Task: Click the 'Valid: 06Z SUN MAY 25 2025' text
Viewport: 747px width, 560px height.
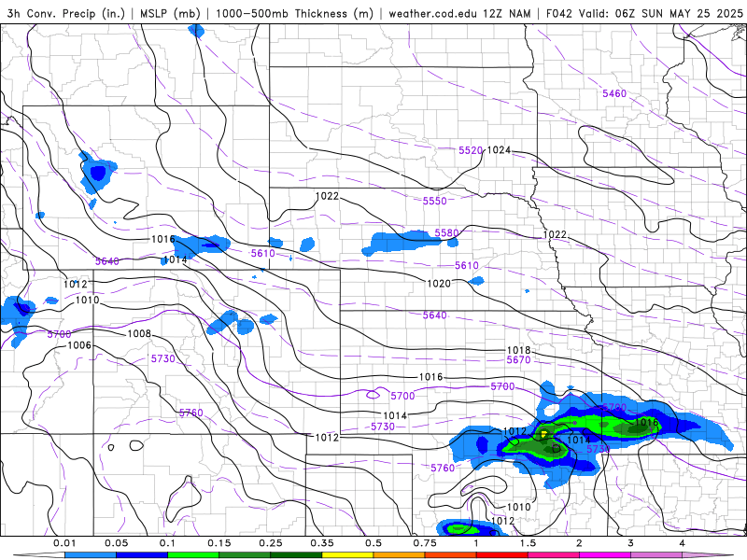Action: point(661,13)
